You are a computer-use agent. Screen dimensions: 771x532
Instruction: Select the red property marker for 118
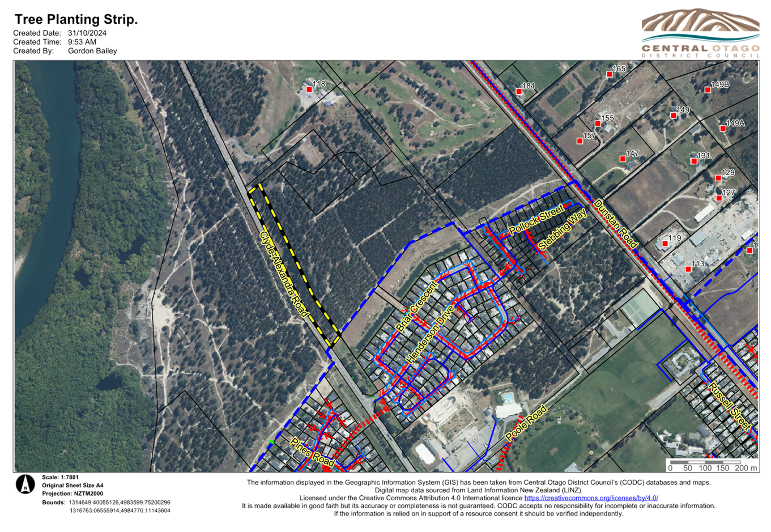coord(309,90)
